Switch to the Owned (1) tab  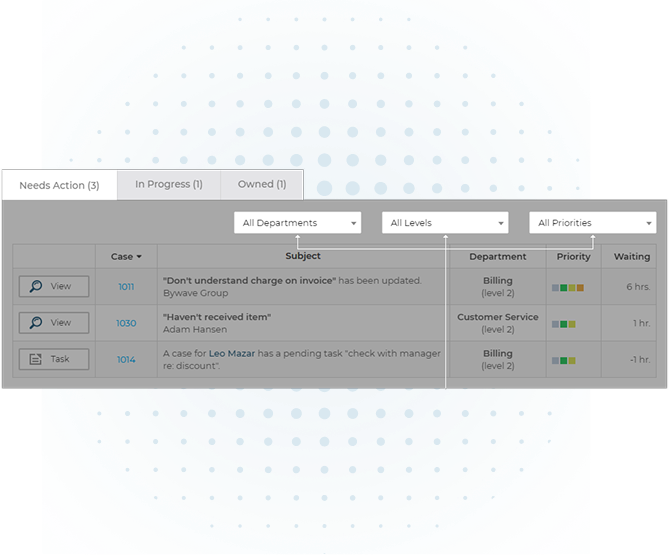click(262, 184)
